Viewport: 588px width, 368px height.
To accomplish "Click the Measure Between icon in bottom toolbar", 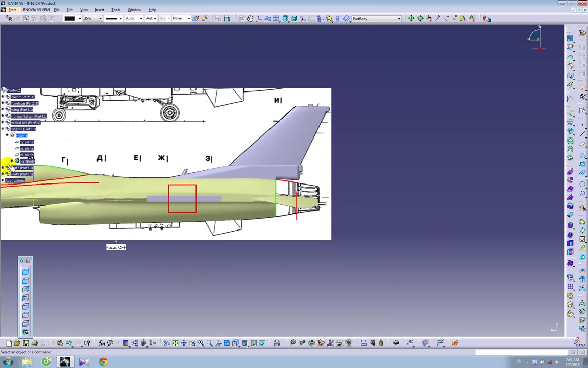I will point(364,343).
